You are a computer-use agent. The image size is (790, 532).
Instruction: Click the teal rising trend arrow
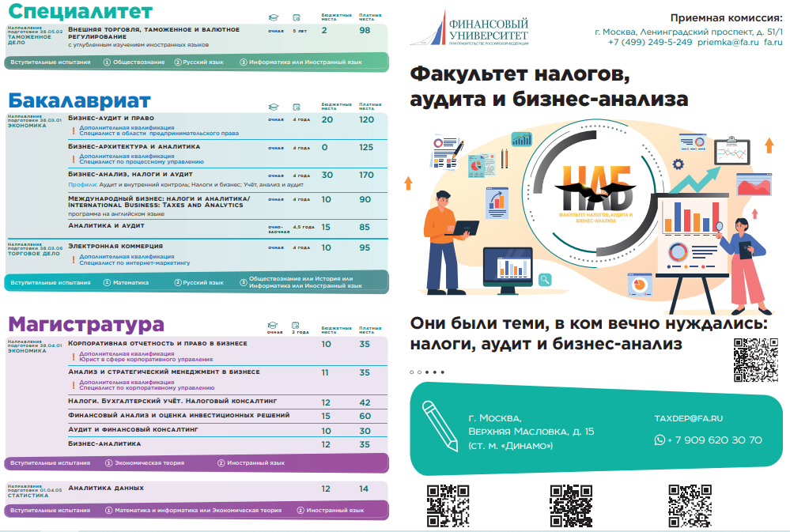coord(695,180)
